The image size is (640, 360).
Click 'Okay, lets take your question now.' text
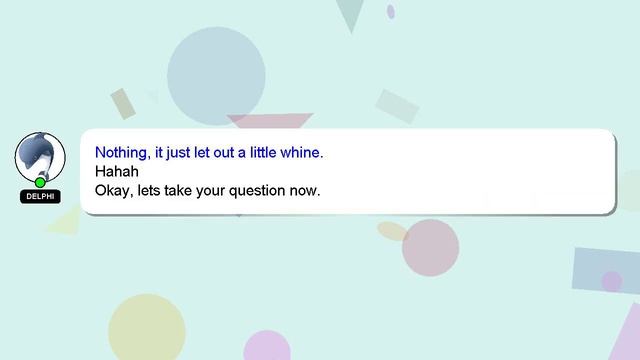click(x=207, y=190)
